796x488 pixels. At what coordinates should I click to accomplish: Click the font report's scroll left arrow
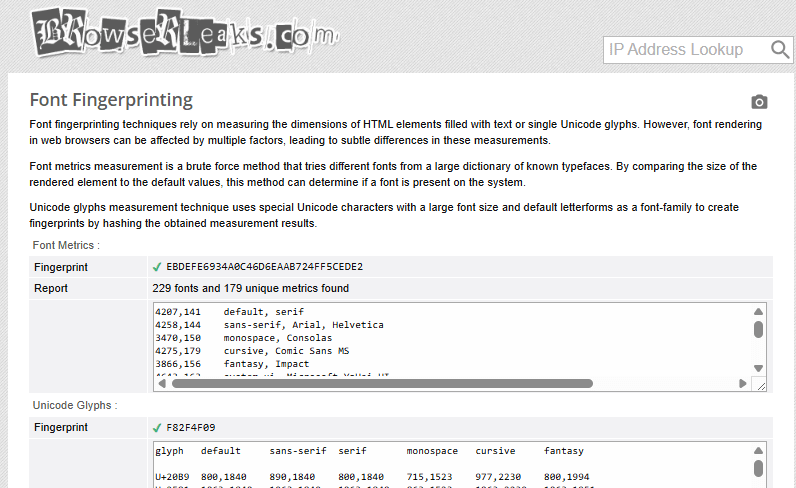[160, 383]
